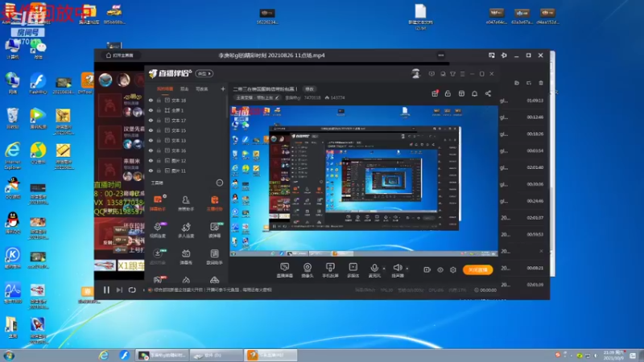644x362 pixels.
Task: Remove playlist entry using its small X
Action: [x=541, y=251]
